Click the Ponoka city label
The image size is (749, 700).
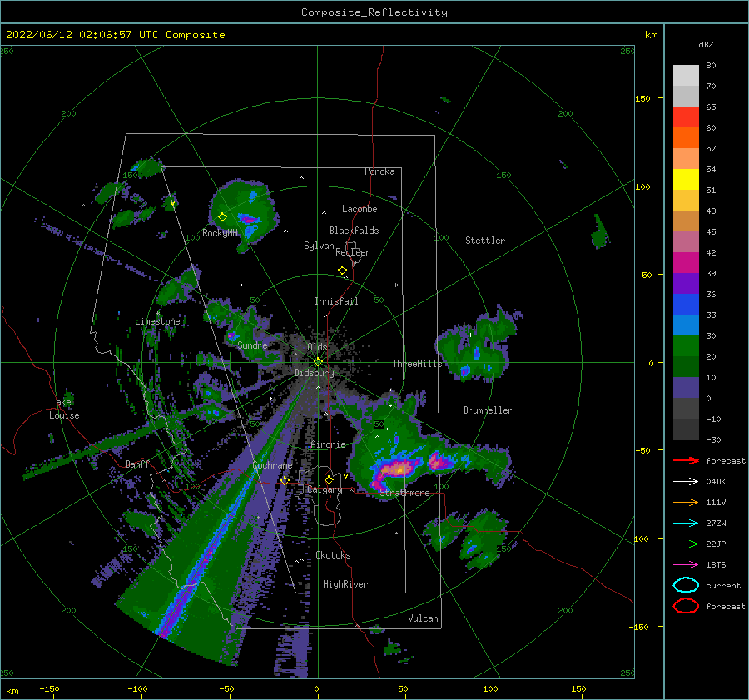pyautogui.click(x=379, y=171)
